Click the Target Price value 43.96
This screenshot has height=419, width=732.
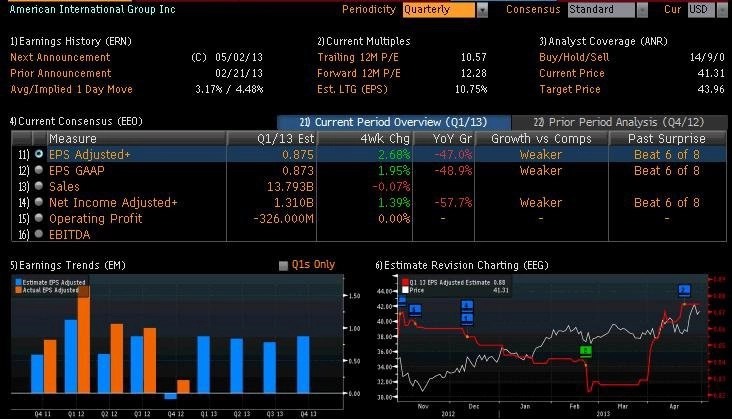pos(711,89)
